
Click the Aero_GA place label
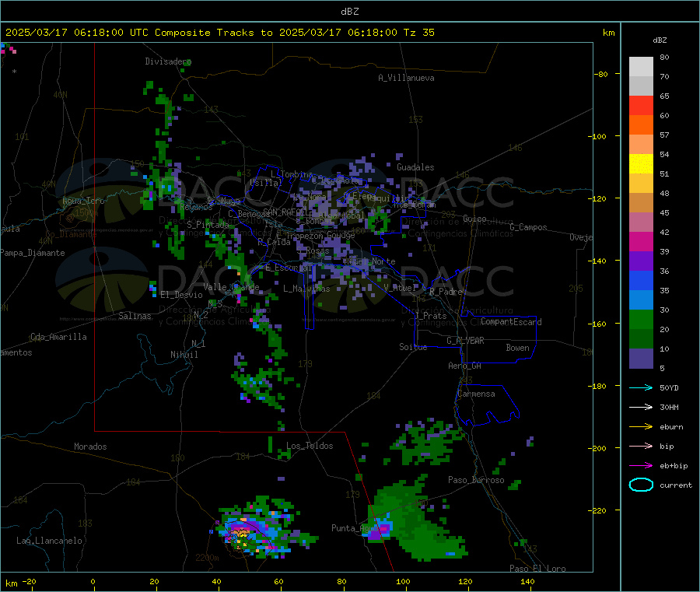(x=464, y=366)
